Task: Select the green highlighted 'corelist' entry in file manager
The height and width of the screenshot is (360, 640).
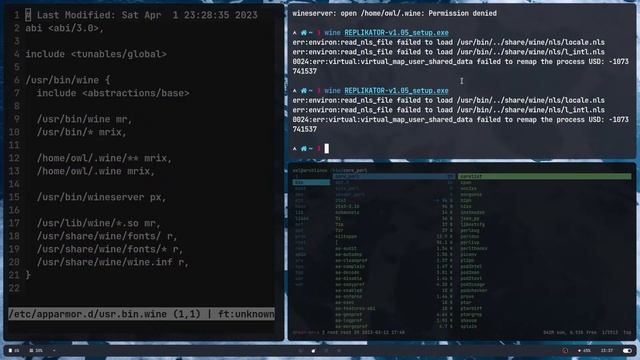Action: 544,176
